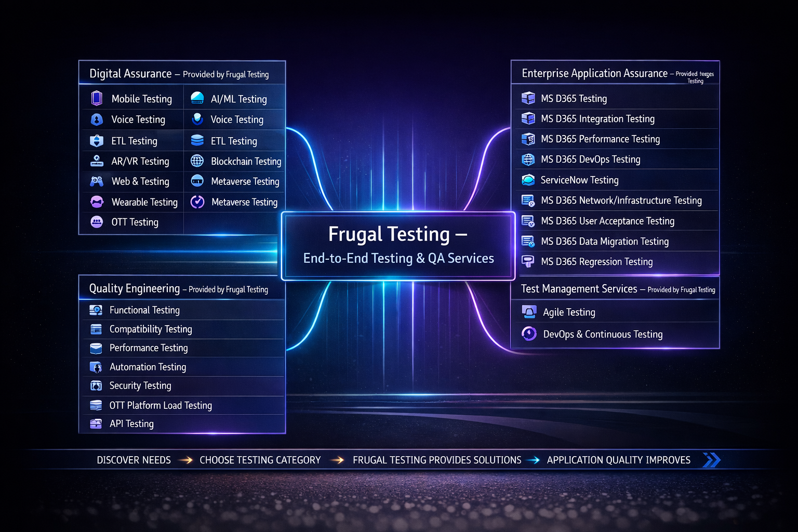Click the Test Management Services heading

(618, 289)
